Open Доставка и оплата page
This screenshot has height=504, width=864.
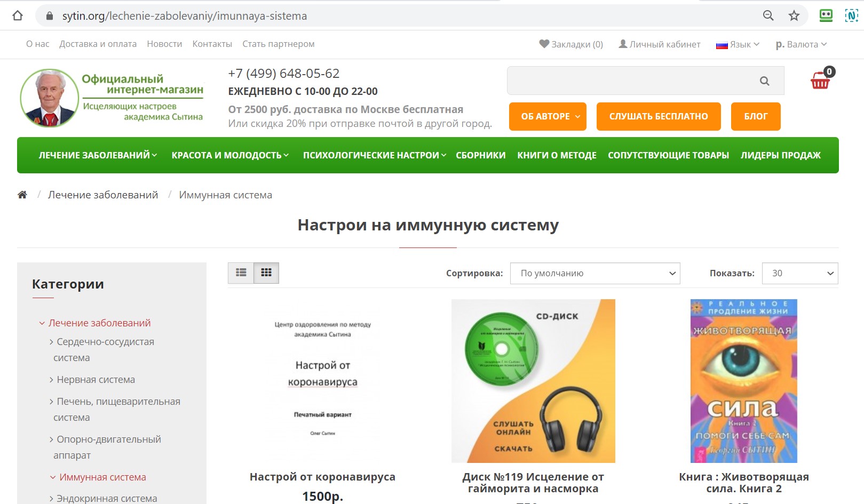pos(98,44)
